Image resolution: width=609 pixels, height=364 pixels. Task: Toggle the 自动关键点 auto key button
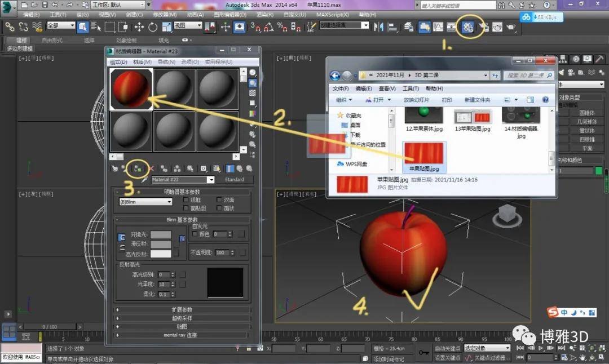[x=447, y=348]
